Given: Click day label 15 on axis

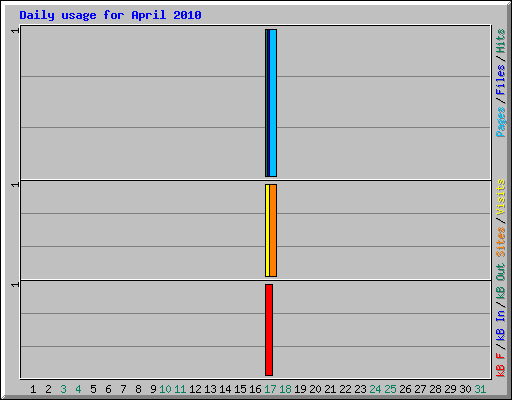Looking at the screenshot, I should [240, 389].
